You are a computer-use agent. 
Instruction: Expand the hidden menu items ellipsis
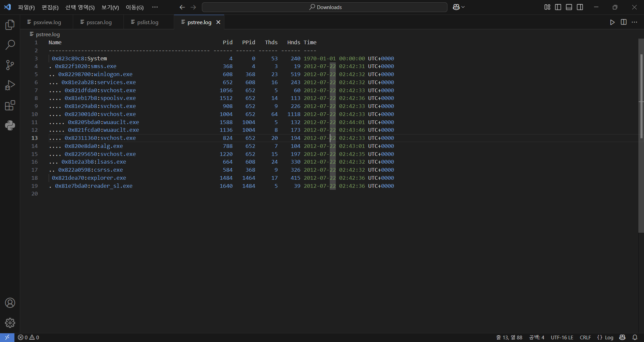click(155, 7)
